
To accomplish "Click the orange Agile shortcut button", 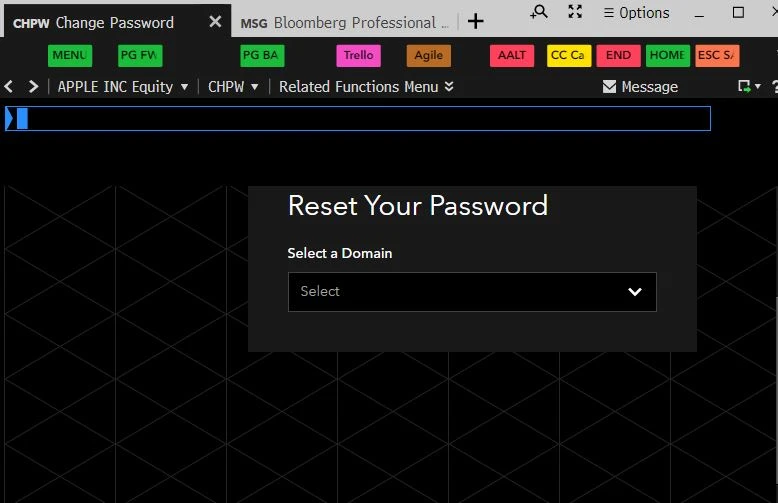I will [429, 56].
